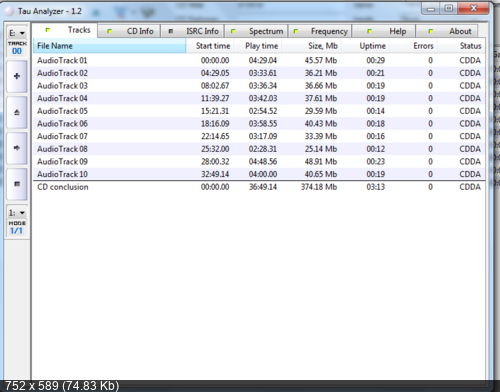Switch to the Tracks tab
Screen dimensions: 500x392
click(x=66, y=30)
